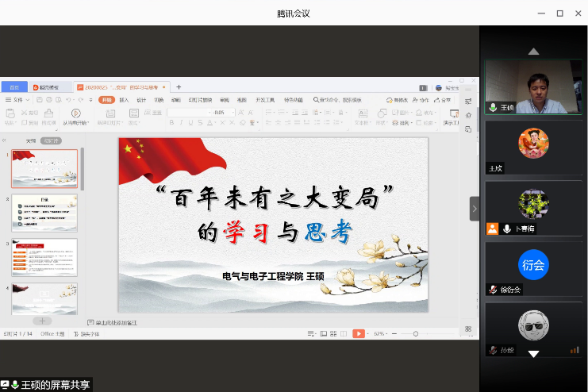The width and height of the screenshot is (588, 392).
Task: Click the orange slideshow play button in status bar
Action: (358, 333)
